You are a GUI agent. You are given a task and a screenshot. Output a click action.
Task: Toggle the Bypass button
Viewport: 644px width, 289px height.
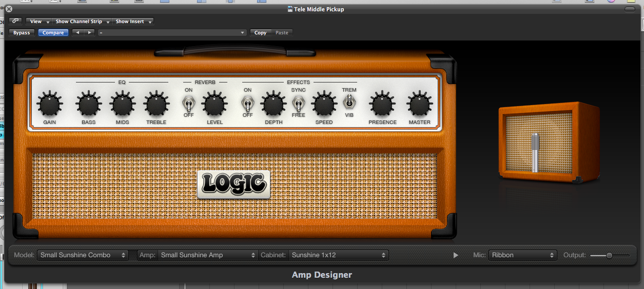[x=22, y=32]
